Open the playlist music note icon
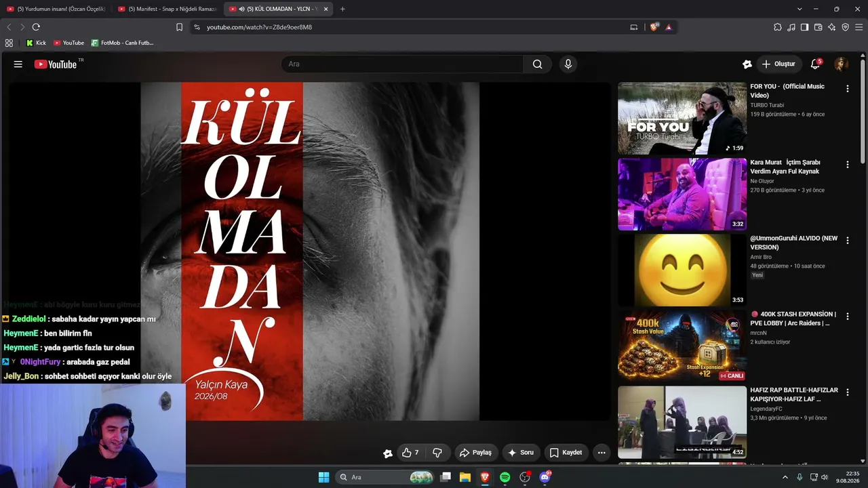 (791, 27)
